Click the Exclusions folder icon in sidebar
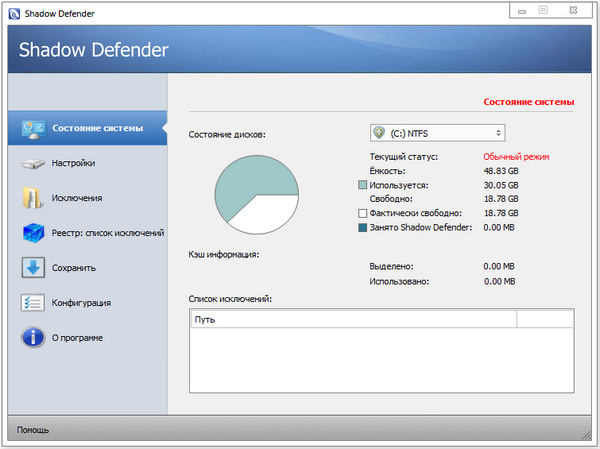The height and width of the screenshot is (449, 600). point(32,198)
